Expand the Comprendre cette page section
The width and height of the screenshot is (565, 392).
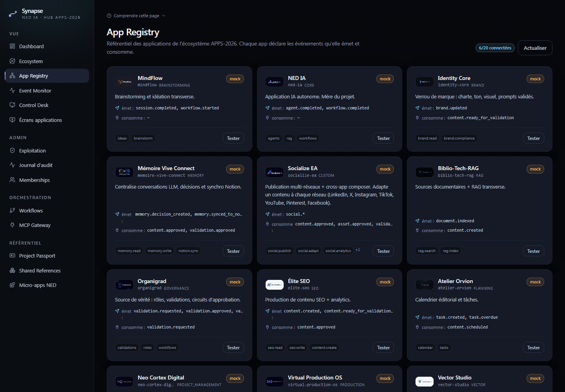coord(136,16)
